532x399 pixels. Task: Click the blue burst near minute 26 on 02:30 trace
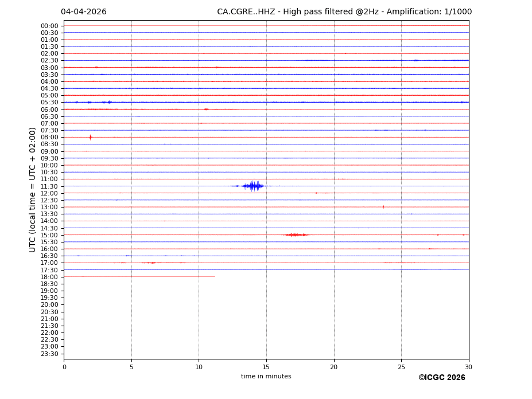(x=415, y=60)
